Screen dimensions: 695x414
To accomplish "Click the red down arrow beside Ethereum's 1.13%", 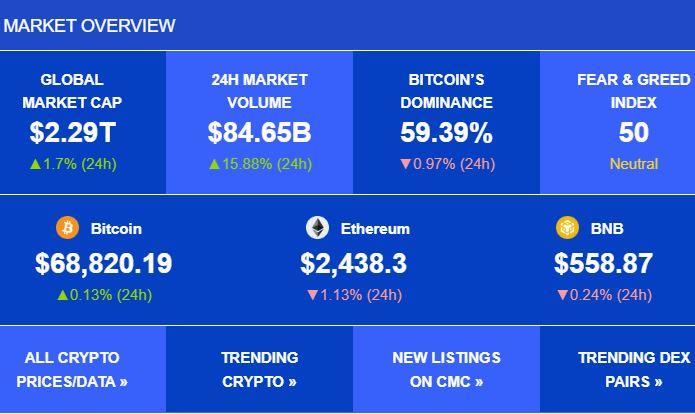I will pyautogui.click(x=312, y=295).
